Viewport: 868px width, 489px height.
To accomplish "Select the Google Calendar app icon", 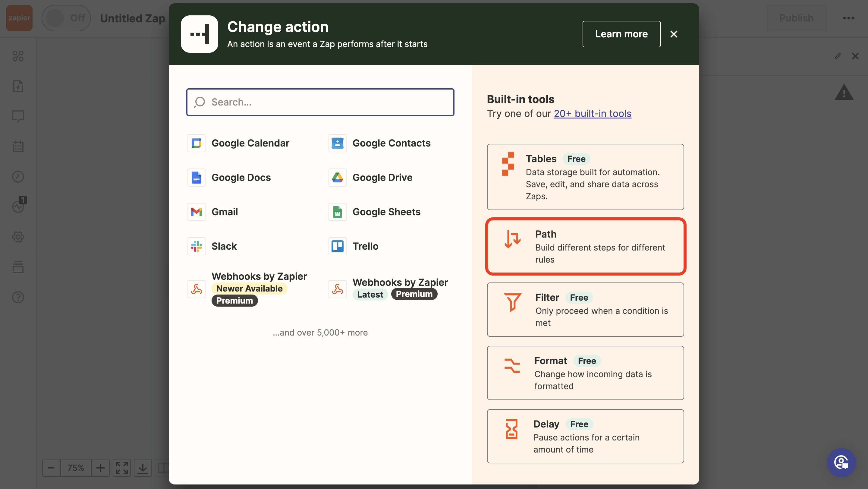I will [x=197, y=143].
